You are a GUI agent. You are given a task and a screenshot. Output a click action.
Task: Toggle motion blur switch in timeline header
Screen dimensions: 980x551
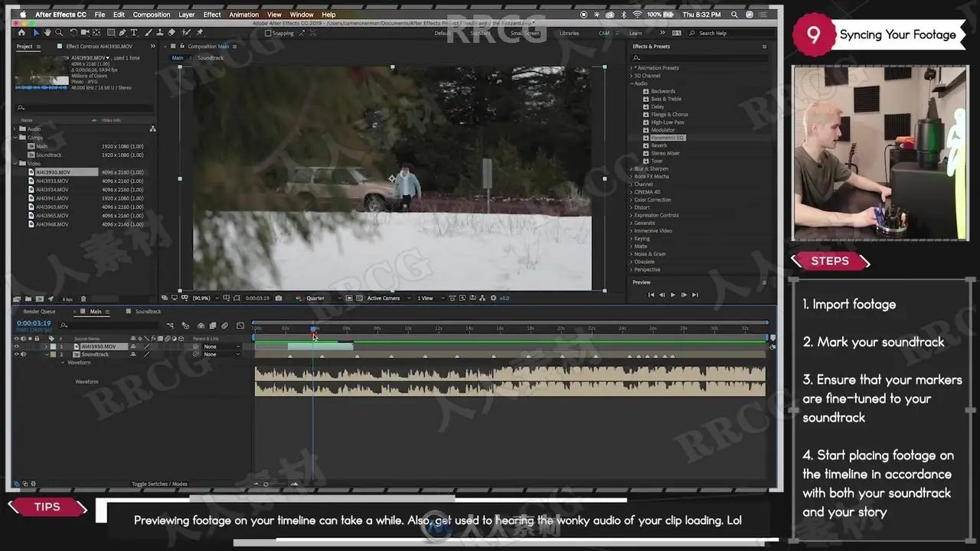click(x=224, y=326)
